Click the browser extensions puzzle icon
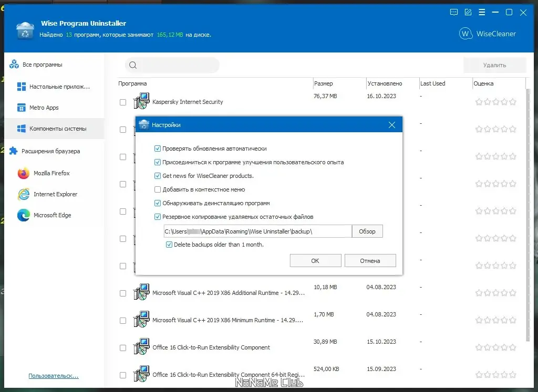 [x=13, y=151]
